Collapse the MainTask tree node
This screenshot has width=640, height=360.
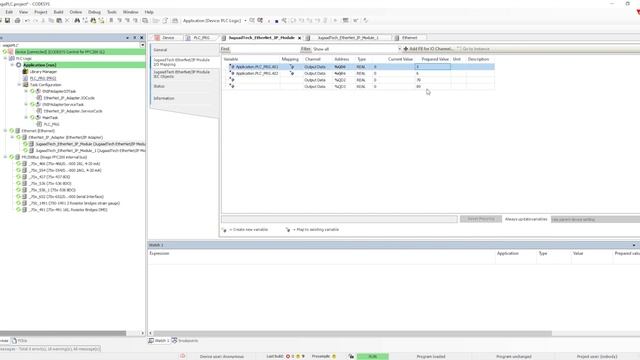(x=26, y=118)
